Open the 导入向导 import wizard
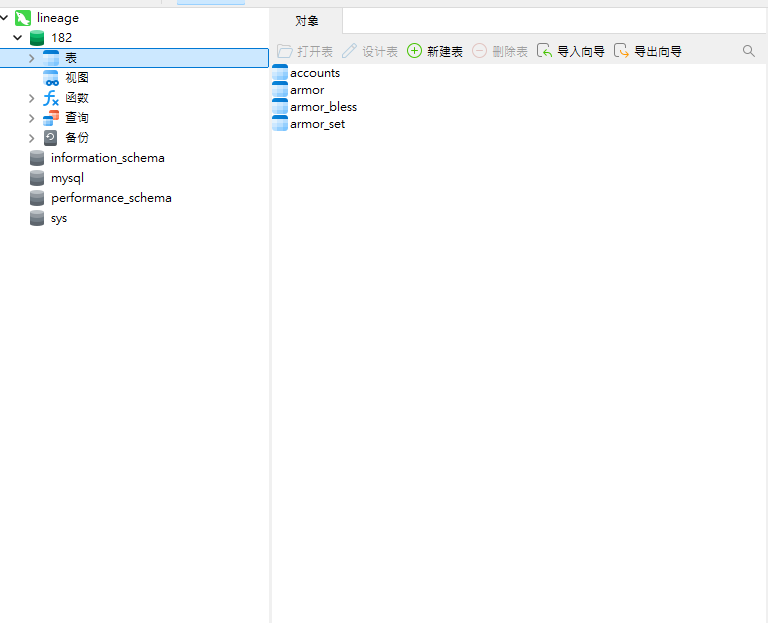The height and width of the screenshot is (623, 768). pos(571,51)
